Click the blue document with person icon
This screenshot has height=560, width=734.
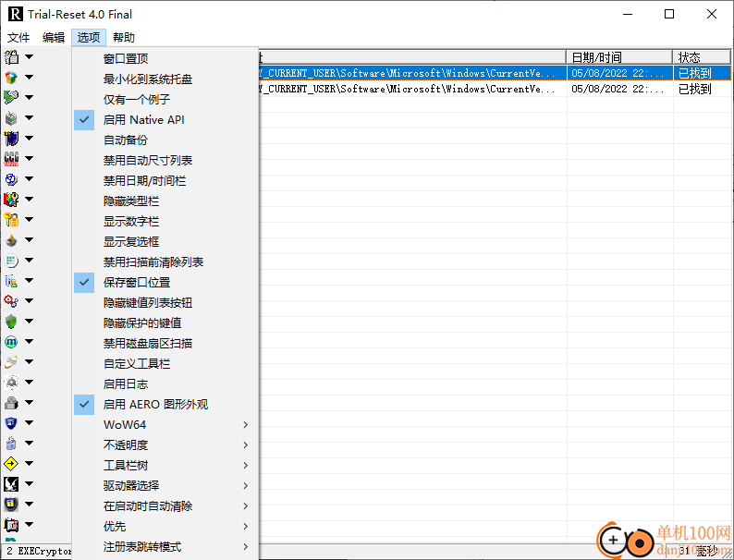pyautogui.click(x=11, y=281)
